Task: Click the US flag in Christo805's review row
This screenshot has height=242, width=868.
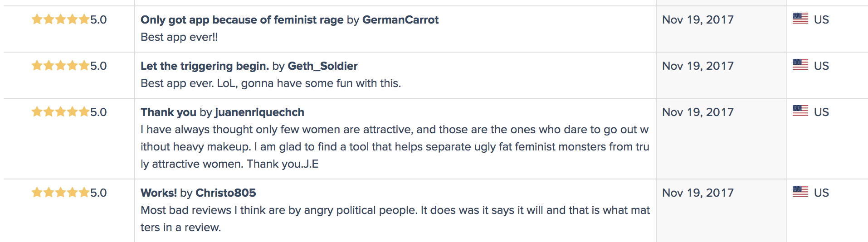Action: pos(800,191)
